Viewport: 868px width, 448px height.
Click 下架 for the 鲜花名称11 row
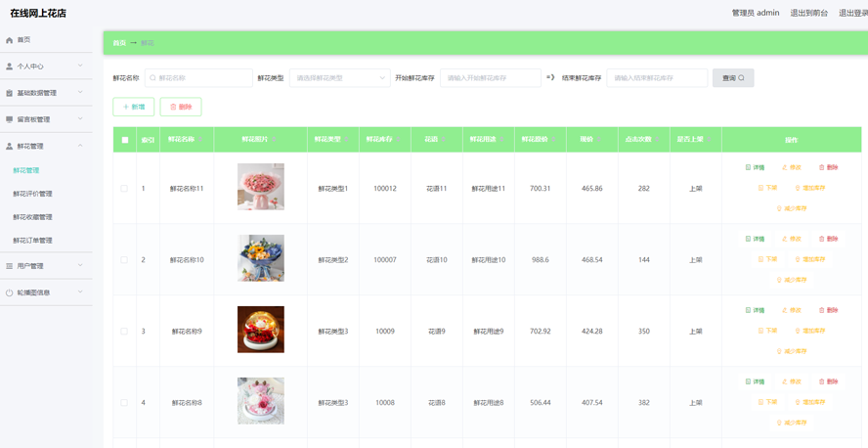click(767, 188)
